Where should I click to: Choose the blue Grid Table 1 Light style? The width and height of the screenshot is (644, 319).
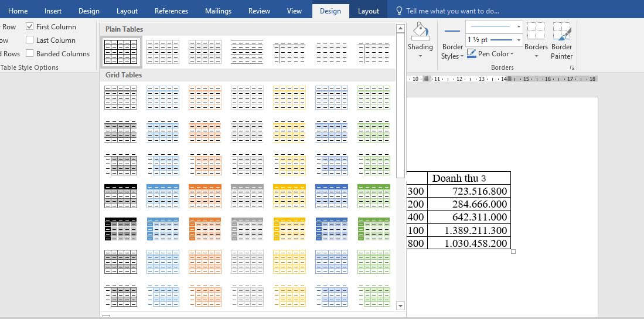pyautogui.click(x=163, y=97)
